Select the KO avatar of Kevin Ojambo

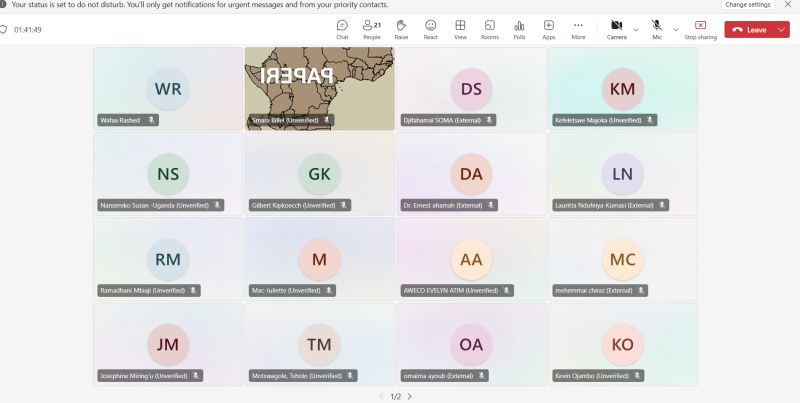622,344
